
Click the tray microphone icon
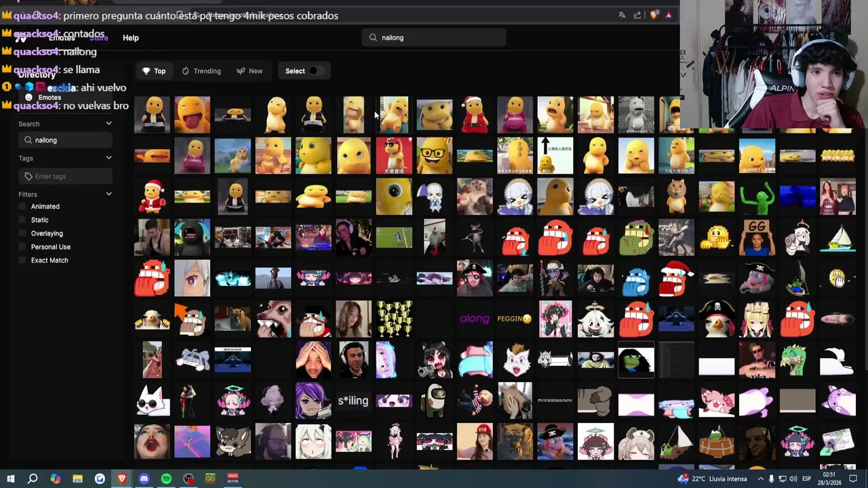(x=771, y=479)
